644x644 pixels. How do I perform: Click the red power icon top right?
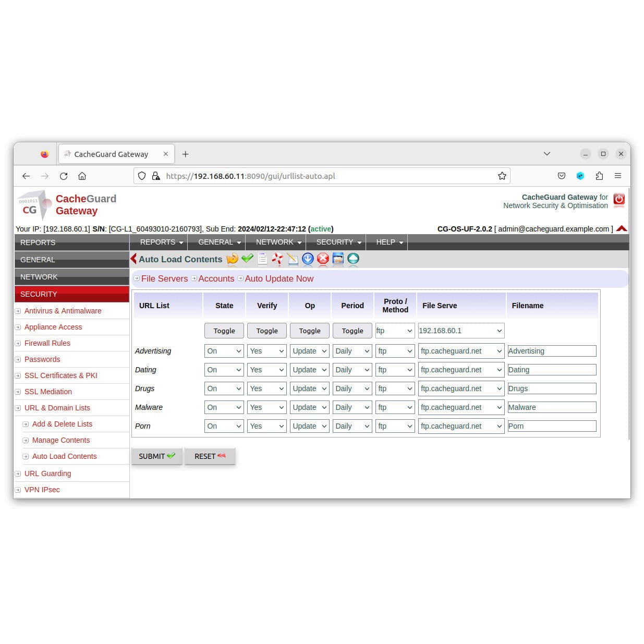coord(619,200)
